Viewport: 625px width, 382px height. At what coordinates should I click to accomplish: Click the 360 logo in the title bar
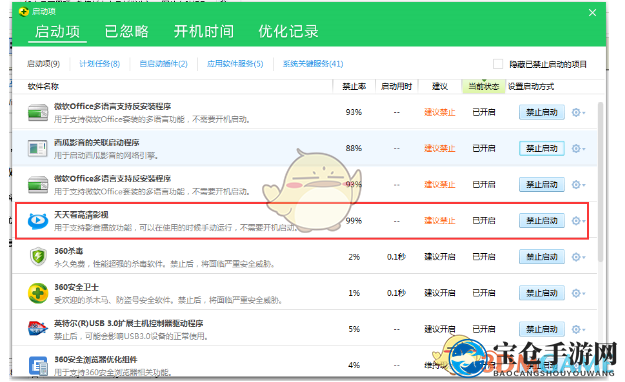pyautogui.click(x=24, y=12)
